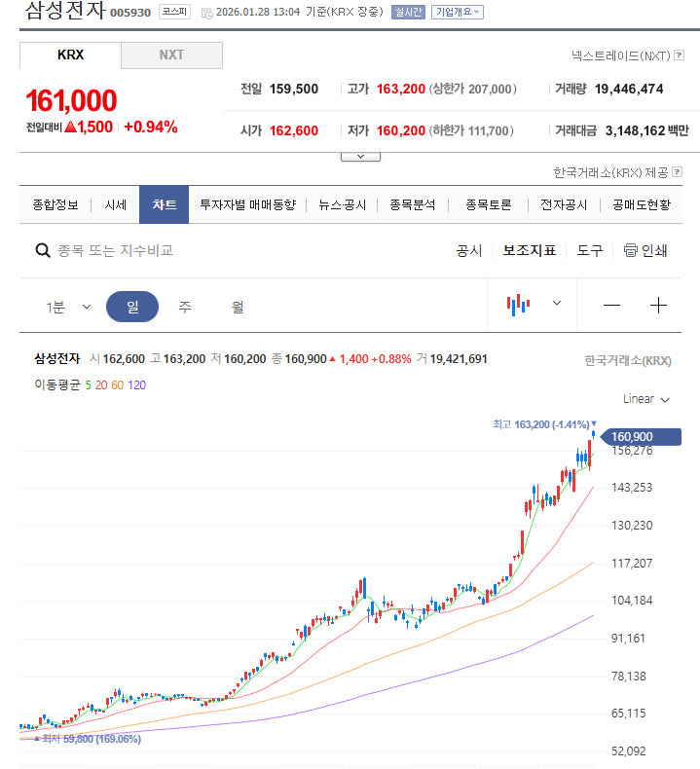The width and height of the screenshot is (700, 769).
Task: Click the 시가 162,600 value
Action: click(293, 130)
